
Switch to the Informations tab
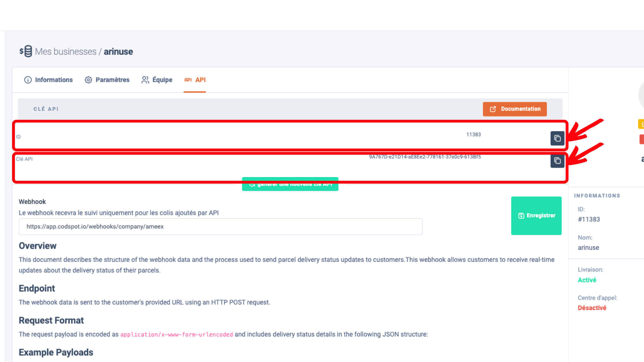(53, 80)
